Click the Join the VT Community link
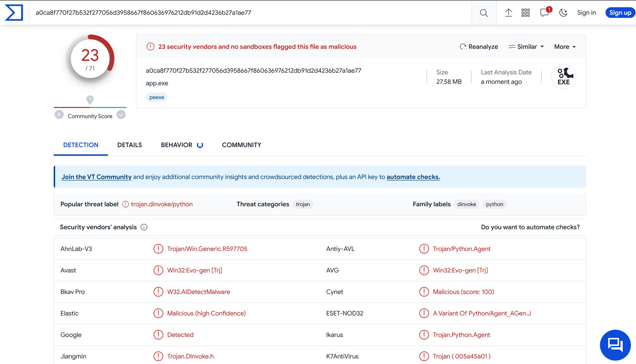 (x=96, y=177)
